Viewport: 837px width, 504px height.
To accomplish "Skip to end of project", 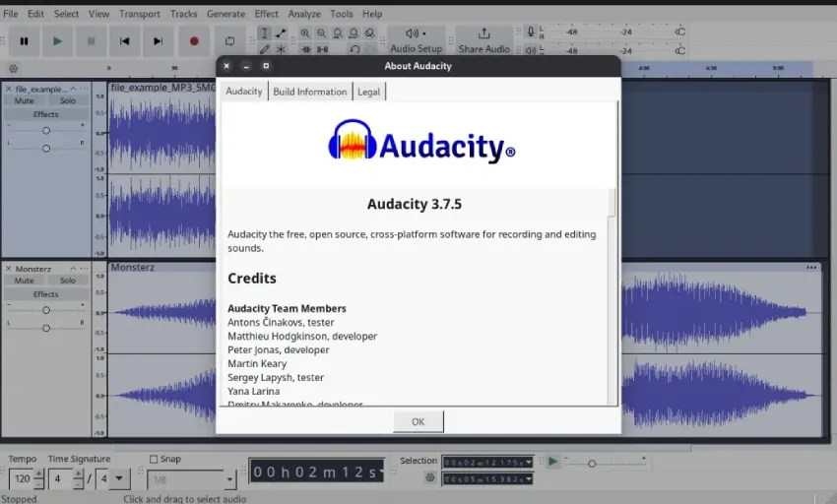I will coord(158,41).
